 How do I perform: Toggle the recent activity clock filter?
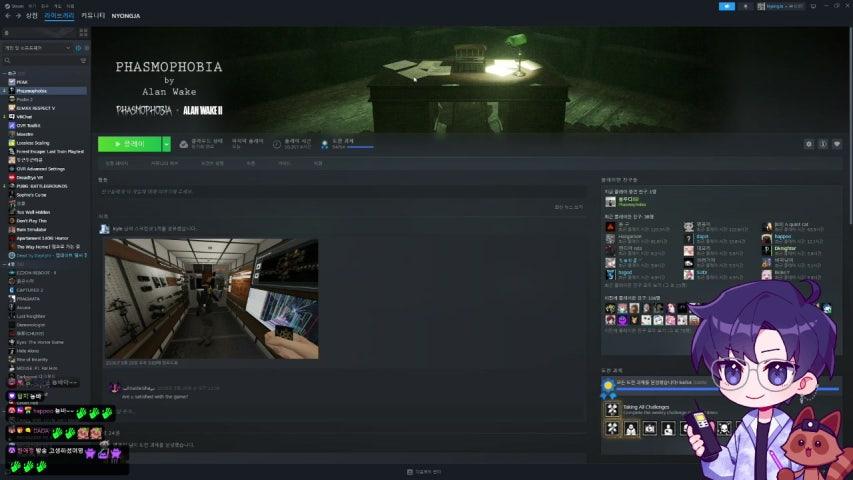click(x=78, y=48)
